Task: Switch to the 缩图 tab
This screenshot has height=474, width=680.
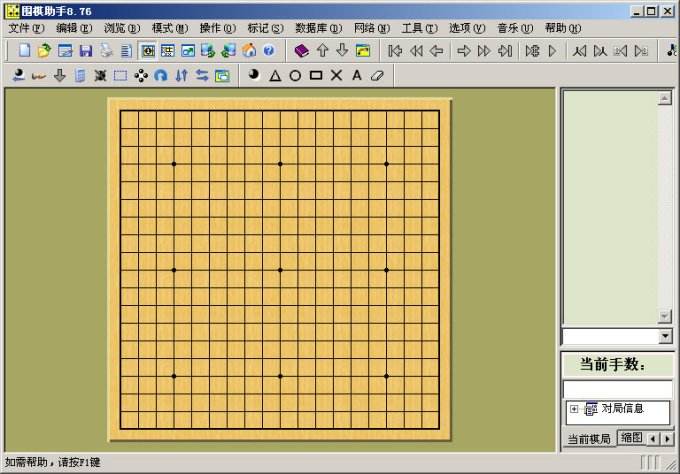Action: click(x=630, y=438)
